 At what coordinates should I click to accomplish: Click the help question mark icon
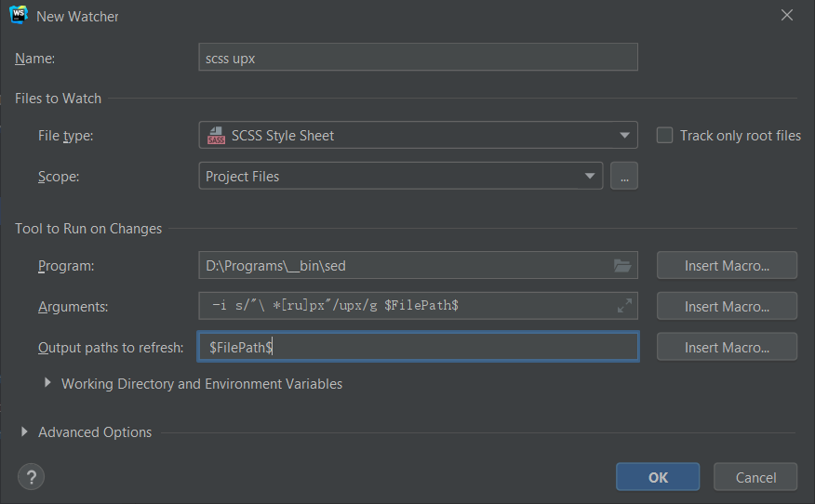(x=31, y=477)
